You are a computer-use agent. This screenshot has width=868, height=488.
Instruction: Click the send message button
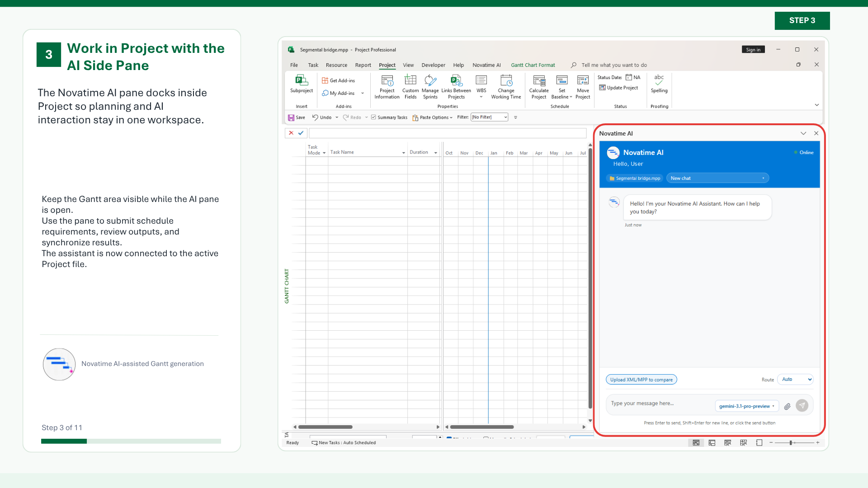802,405
